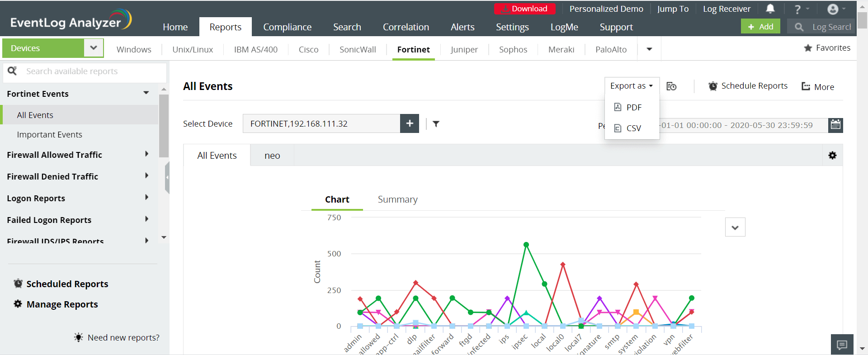Switch to the neo report tab
The width and height of the screenshot is (868, 355).
click(x=272, y=156)
